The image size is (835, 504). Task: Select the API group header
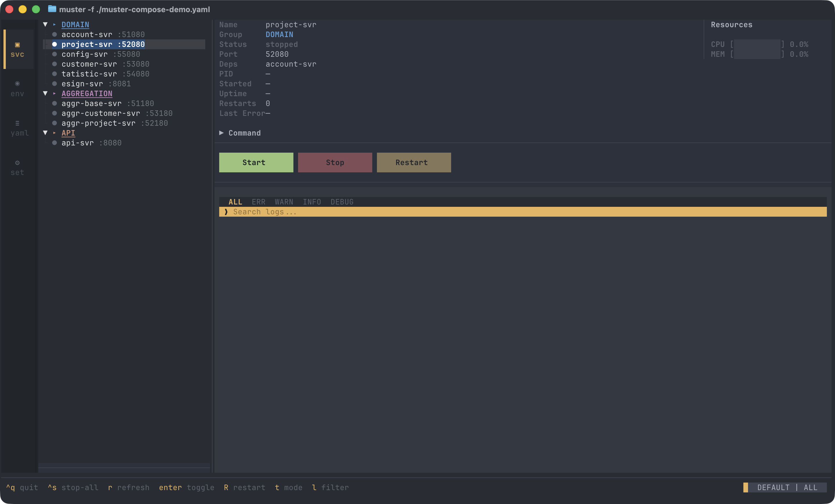tap(68, 133)
